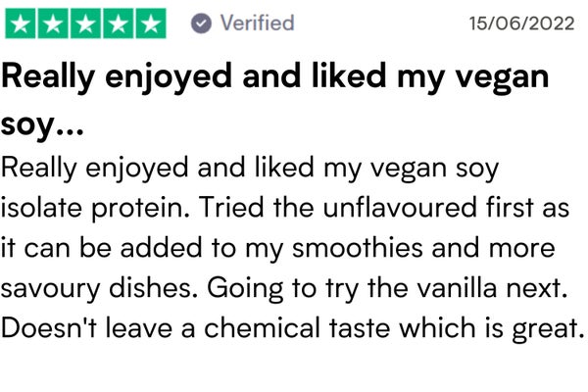Click the last line about chemical taste
The height and width of the screenshot is (392, 588).
pos(292,328)
